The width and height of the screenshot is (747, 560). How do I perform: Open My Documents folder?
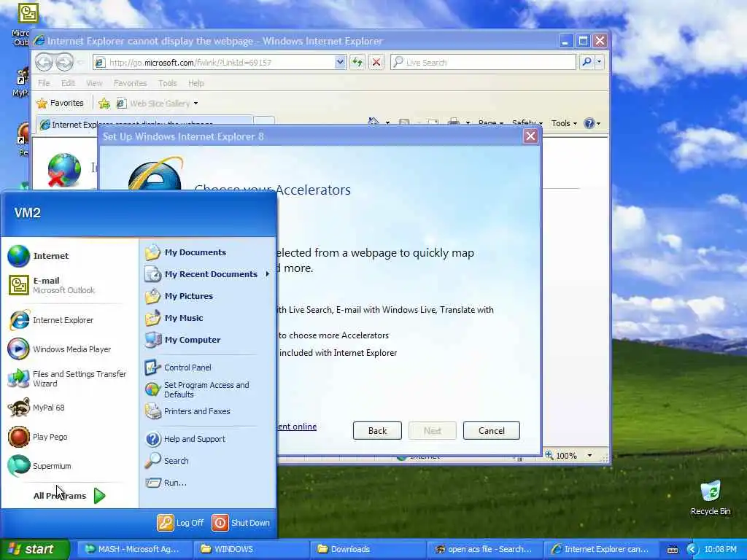point(185,252)
